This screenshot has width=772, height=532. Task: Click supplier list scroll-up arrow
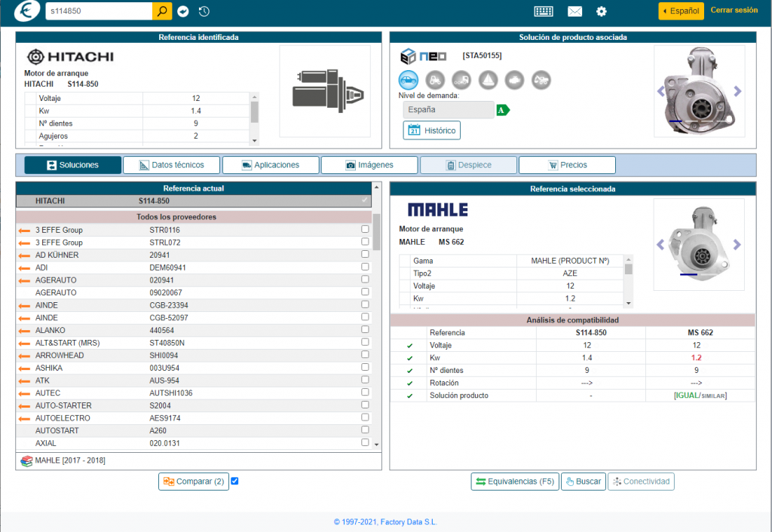click(x=377, y=187)
